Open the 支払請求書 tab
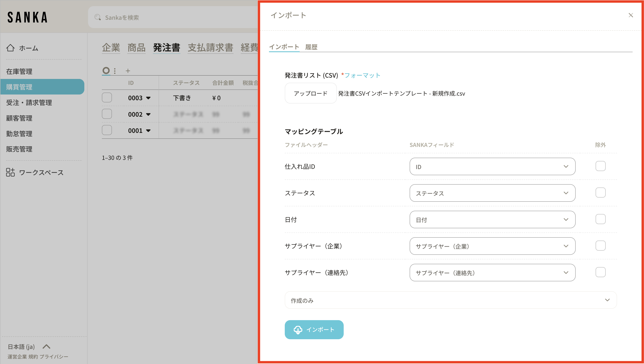This screenshot has width=644, height=364. [210, 48]
